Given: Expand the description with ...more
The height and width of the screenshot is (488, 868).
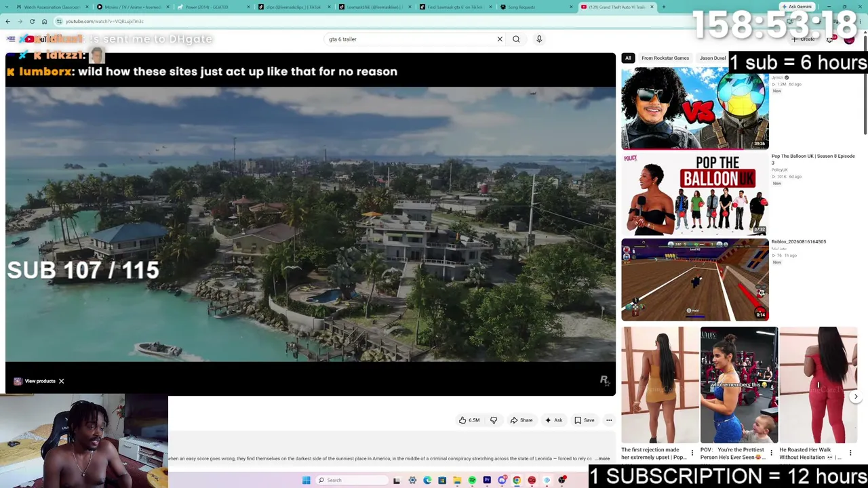Looking at the screenshot, I should (603, 459).
